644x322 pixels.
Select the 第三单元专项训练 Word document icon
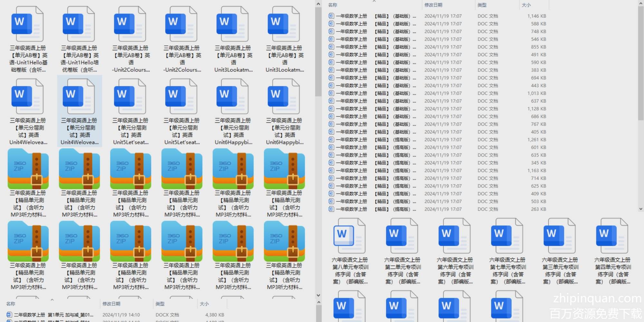[x=560, y=235]
